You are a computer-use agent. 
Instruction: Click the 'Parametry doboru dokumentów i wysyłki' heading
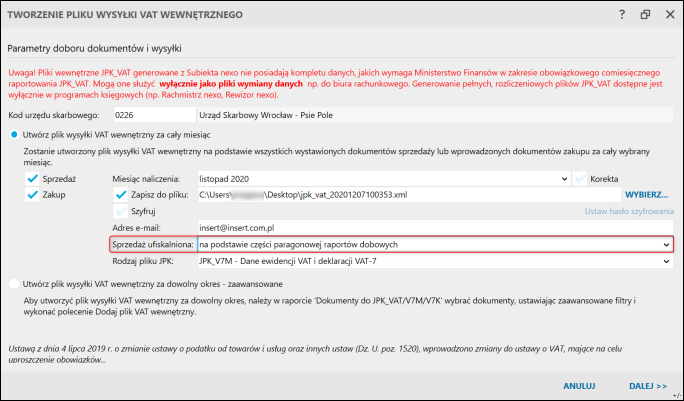(x=94, y=48)
